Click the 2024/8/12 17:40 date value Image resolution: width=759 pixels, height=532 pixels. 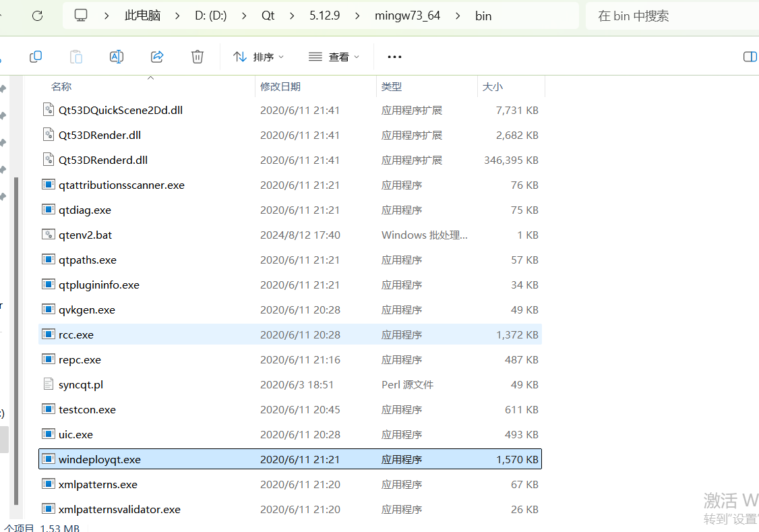click(300, 235)
